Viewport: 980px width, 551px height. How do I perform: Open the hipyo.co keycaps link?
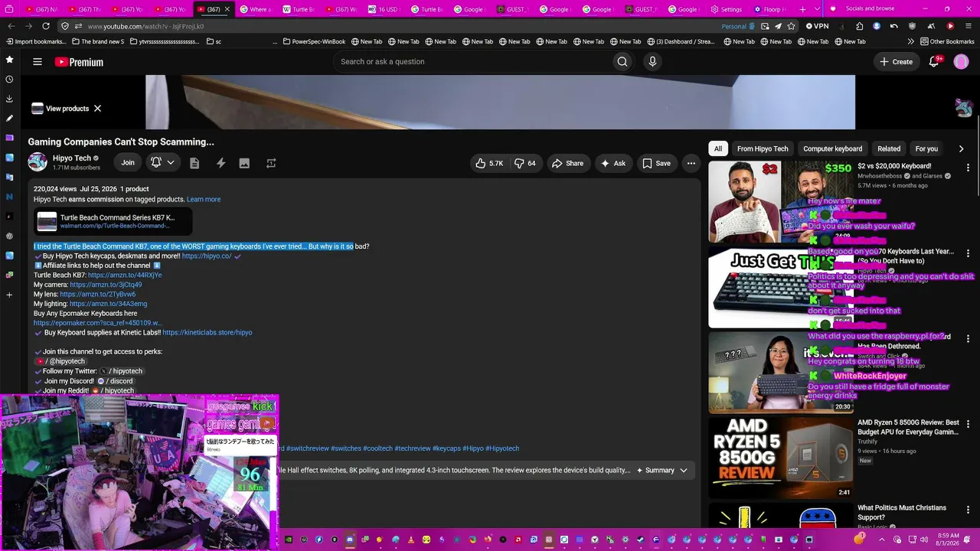click(x=207, y=256)
